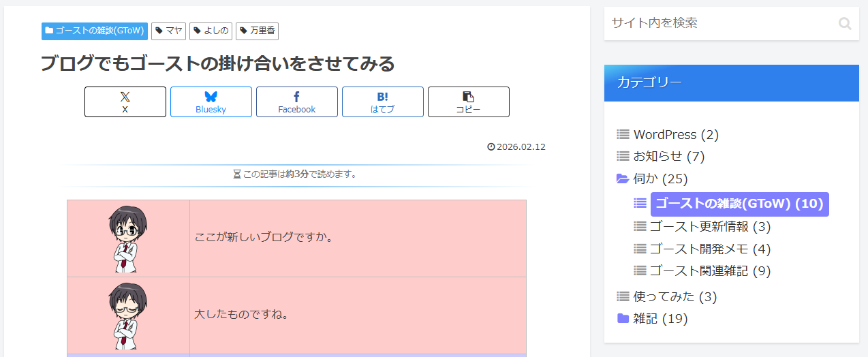
Task: Click the Hatena B! icon
Action: click(382, 97)
